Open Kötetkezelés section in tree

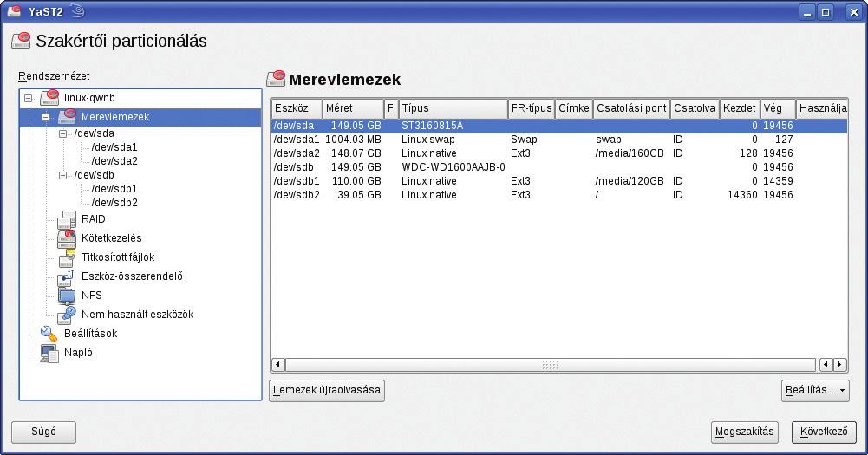click(111, 238)
